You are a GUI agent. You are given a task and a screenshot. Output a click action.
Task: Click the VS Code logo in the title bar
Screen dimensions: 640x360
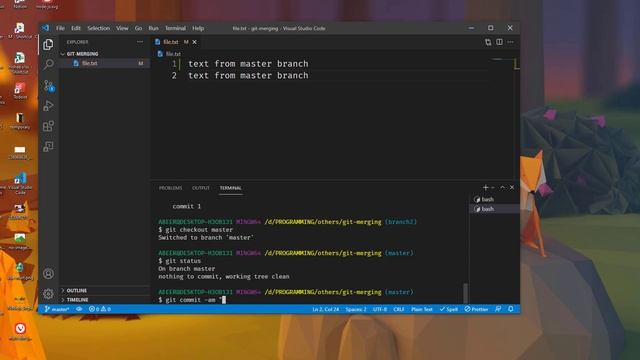pyautogui.click(x=45, y=28)
